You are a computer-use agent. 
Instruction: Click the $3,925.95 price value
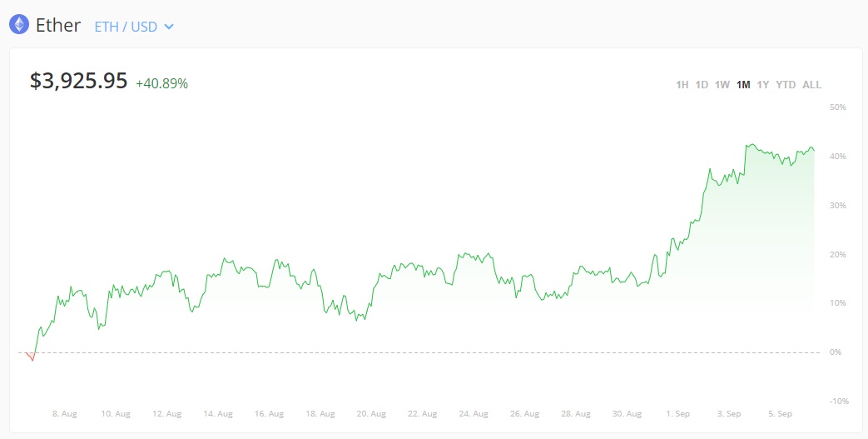pyautogui.click(x=78, y=81)
